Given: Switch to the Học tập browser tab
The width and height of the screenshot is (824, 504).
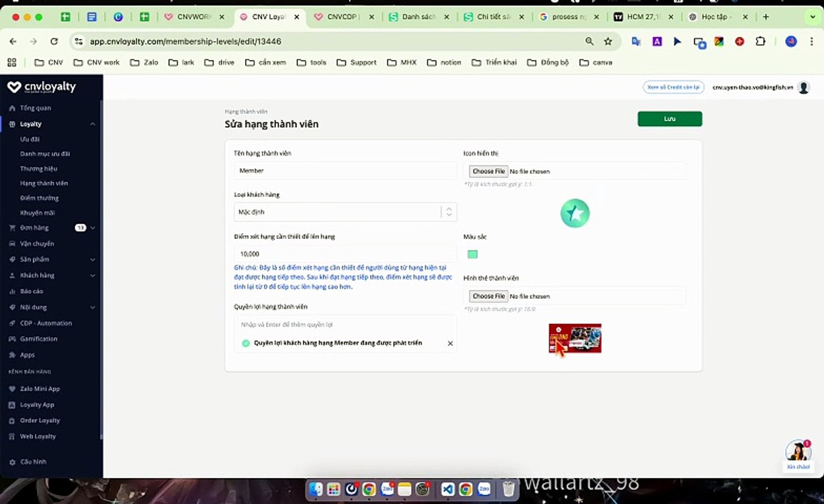Looking at the screenshot, I should click(x=719, y=17).
